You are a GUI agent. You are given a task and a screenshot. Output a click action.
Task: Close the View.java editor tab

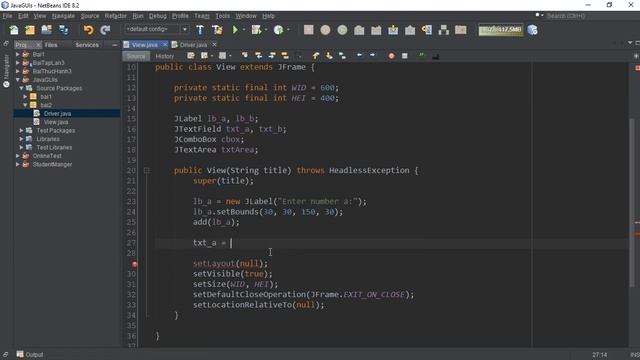165,44
